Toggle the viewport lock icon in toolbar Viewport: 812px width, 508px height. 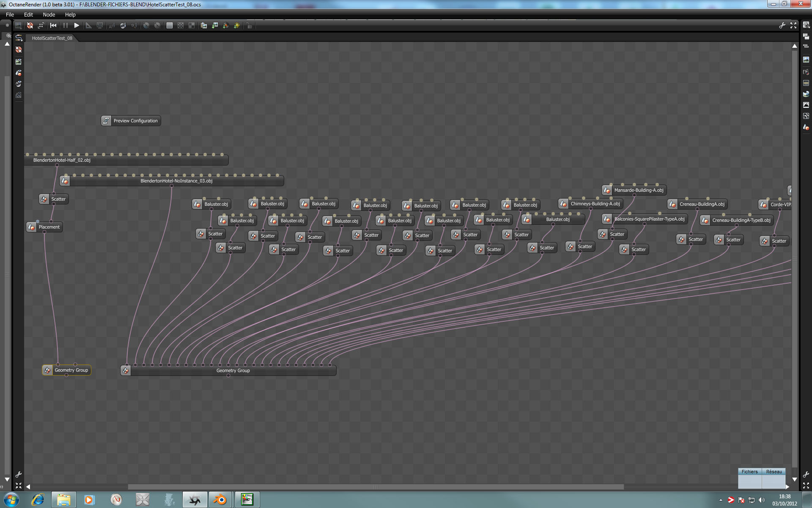coord(250,25)
